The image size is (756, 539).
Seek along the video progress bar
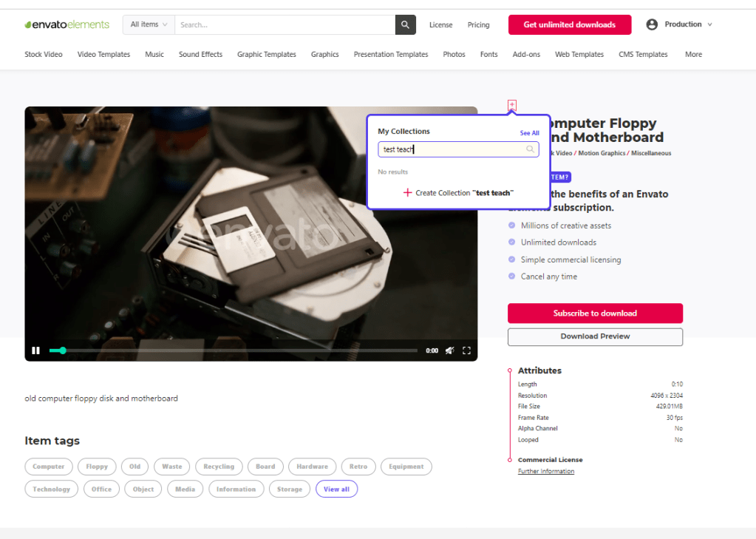coord(234,350)
